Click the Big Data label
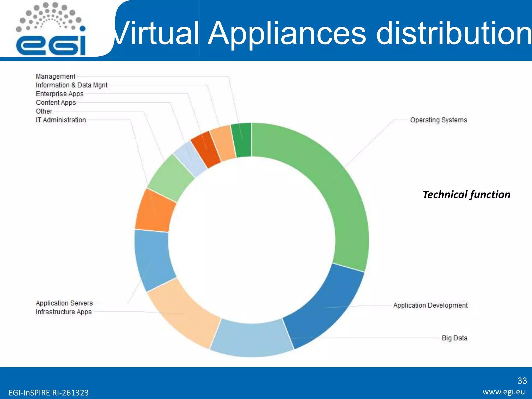The width and height of the screenshot is (532, 399). click(x=455, y=338)
